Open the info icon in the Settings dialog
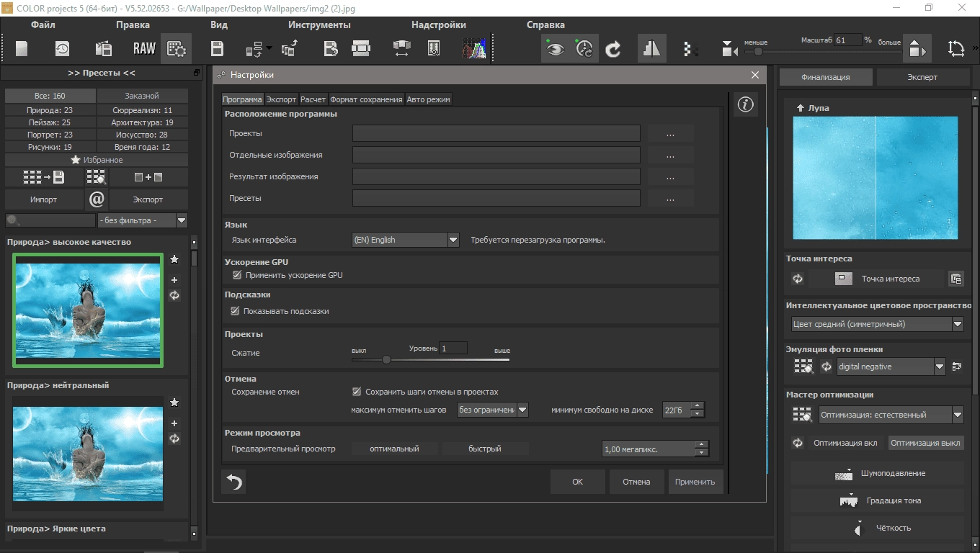Image resolution: width=980 pixels, height=553 pixels. [745, 105]
